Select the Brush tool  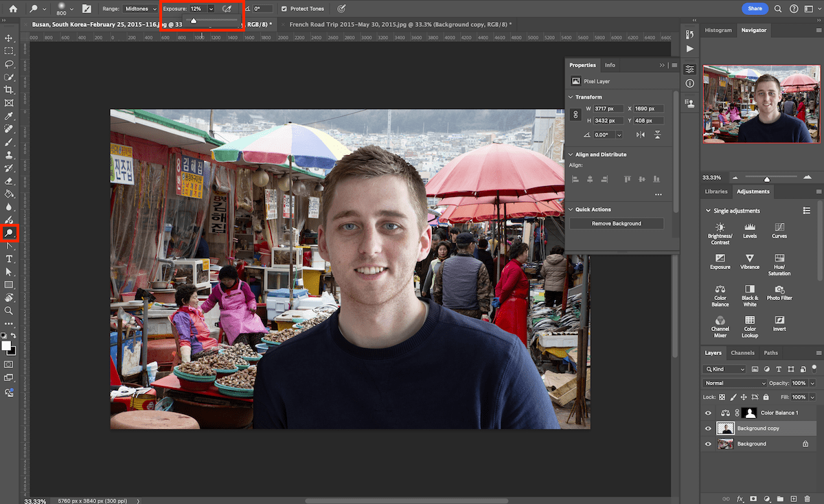pos(9,143)
